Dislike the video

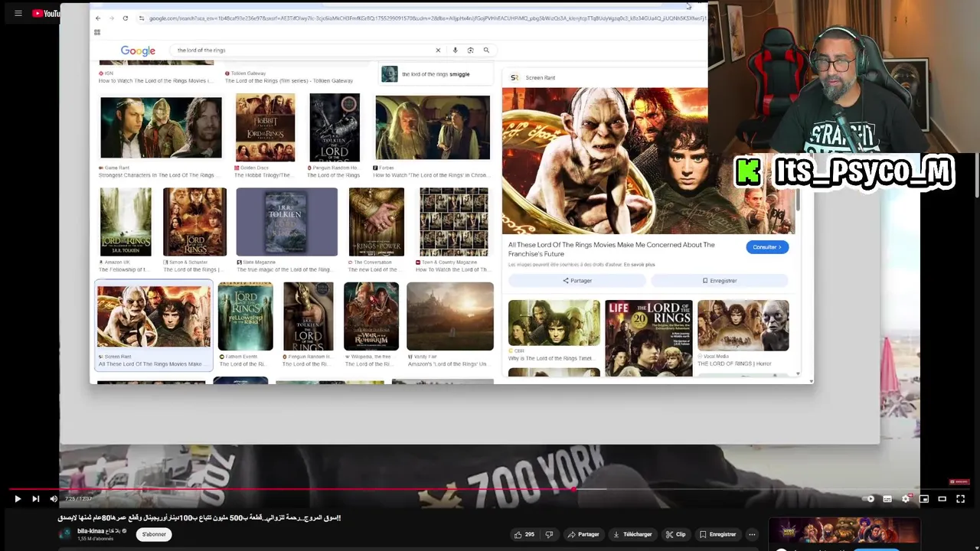pos(549,534)
